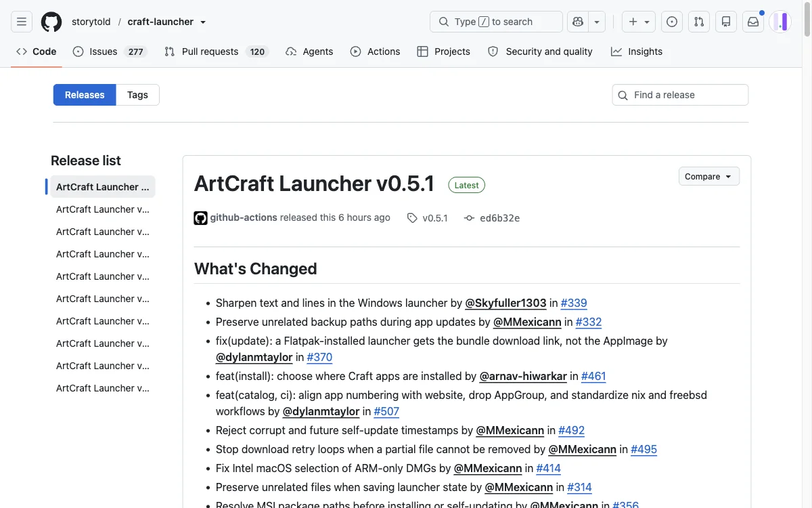The width and height of the screenshot is (812, 508).
Task: Open the v0.5.1 tag link
Action: tap(428, 218)
